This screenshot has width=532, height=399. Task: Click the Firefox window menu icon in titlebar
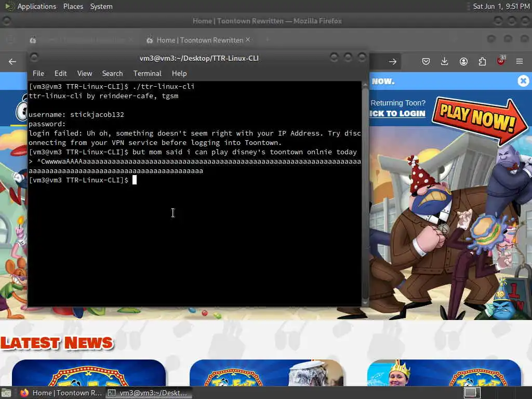6,21
